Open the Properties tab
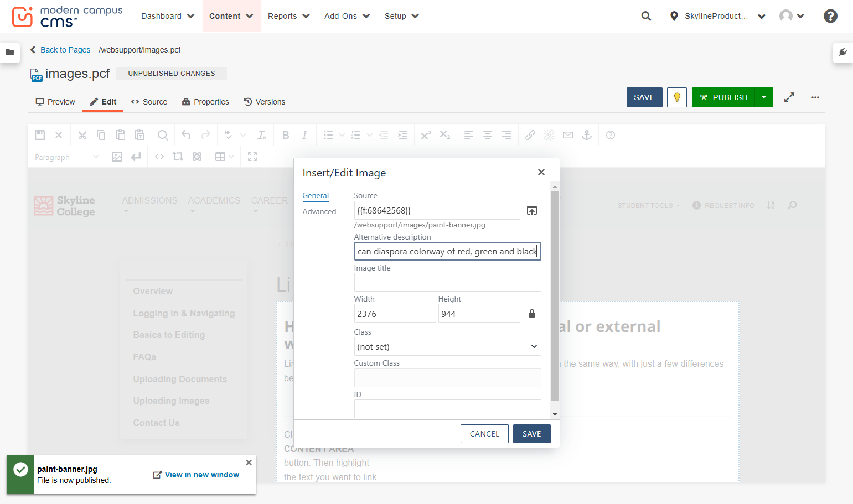This screenshot has height=504, width=853. 205,102
